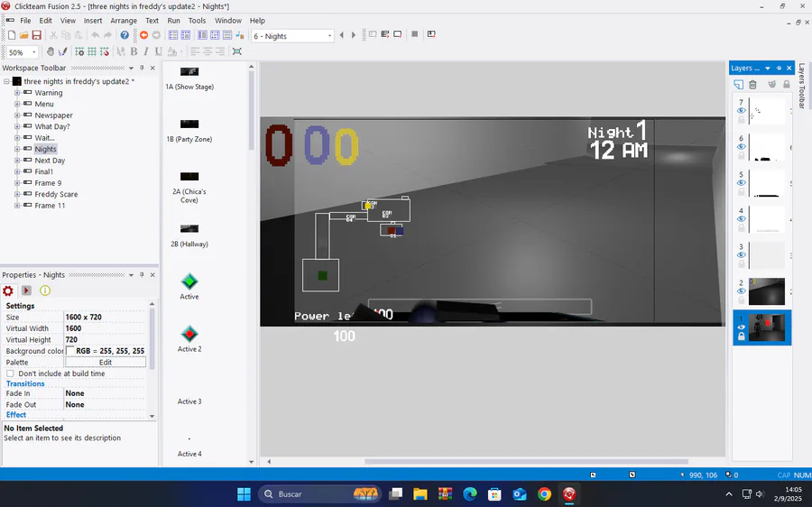
Task: Lock layer 7 with its lock icon
Action: point(741,120)
